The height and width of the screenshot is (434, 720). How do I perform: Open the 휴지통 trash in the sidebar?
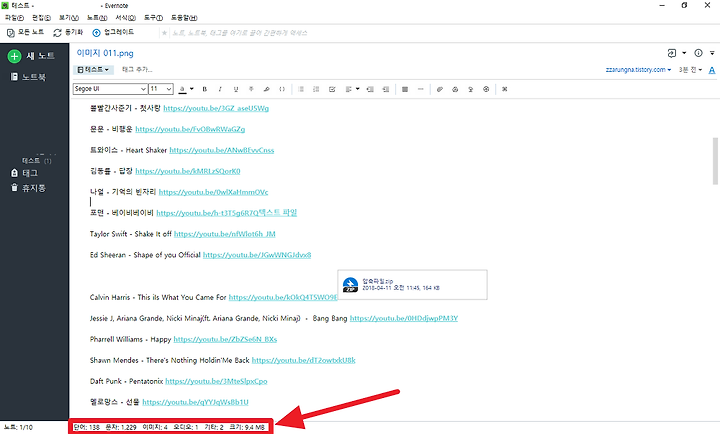click(28, 188)
